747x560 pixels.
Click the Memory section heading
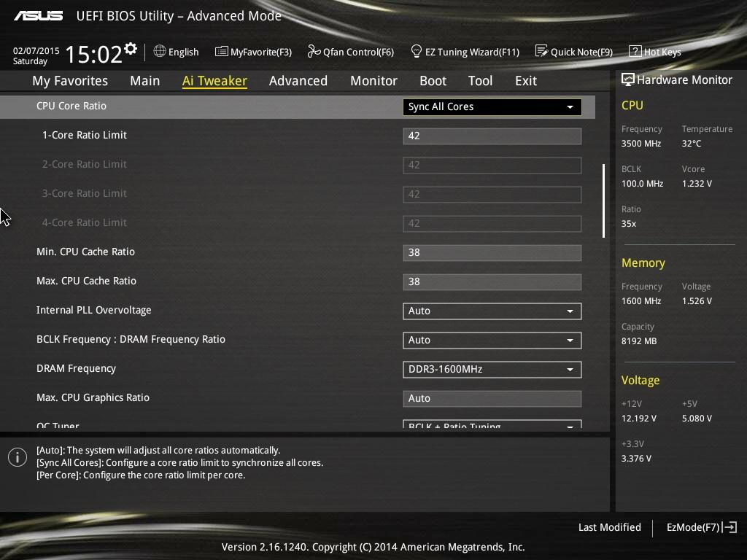click(643, 262)
